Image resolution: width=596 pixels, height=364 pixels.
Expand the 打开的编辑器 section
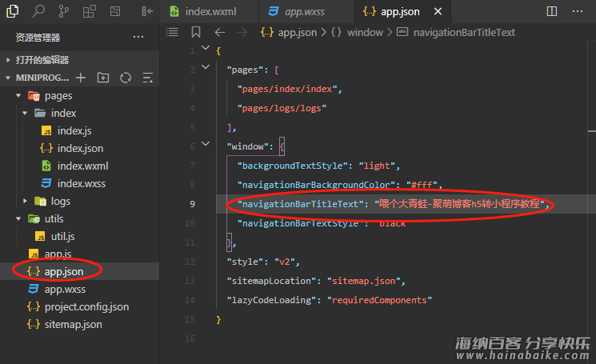point(80,60)
